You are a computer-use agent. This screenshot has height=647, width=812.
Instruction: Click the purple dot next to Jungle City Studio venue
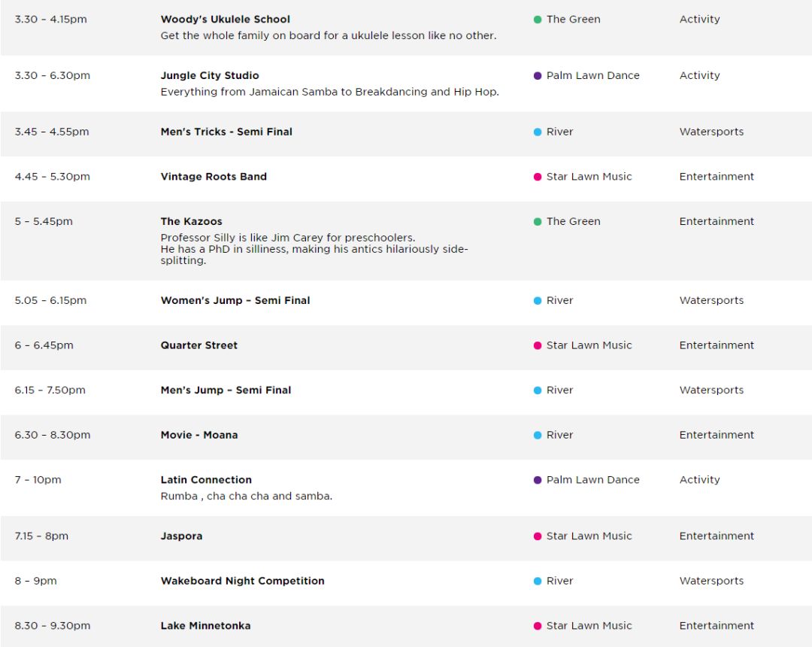[x=538, y=76]
